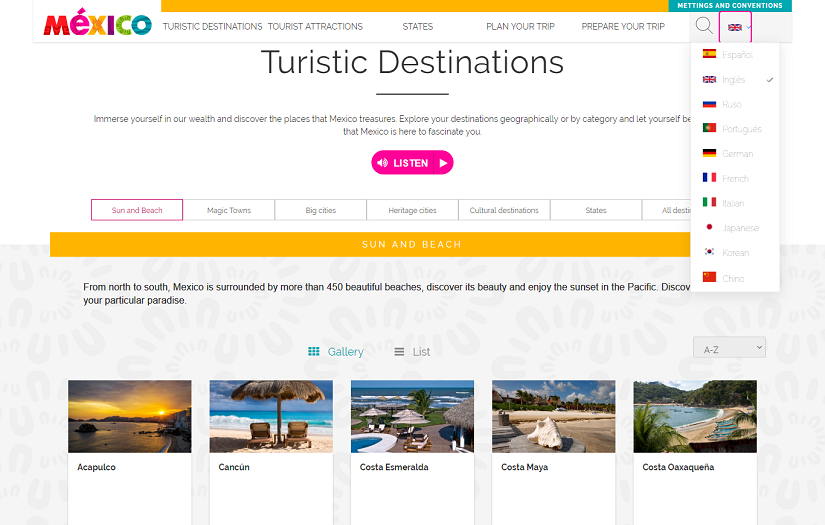Open the A-Z sort dropdown
Image resolution: width=825 pixels, height=525 pixels.
(729, 348)
